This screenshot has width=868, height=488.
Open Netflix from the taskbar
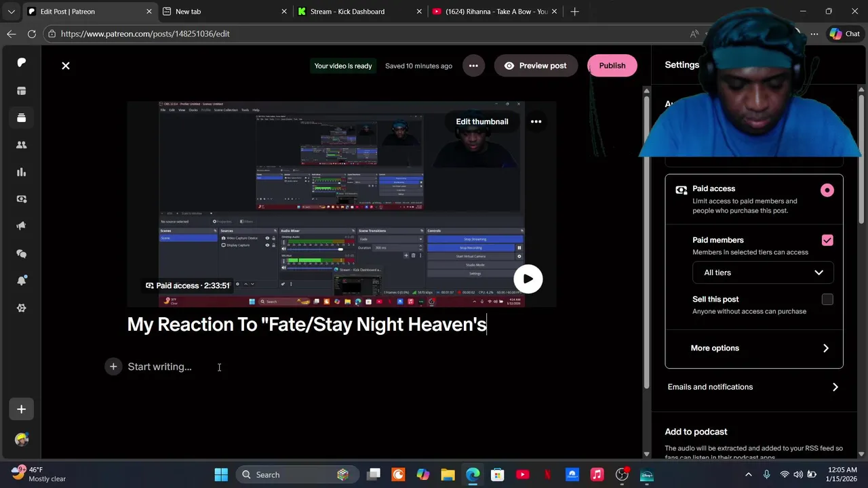coord(547,474)
